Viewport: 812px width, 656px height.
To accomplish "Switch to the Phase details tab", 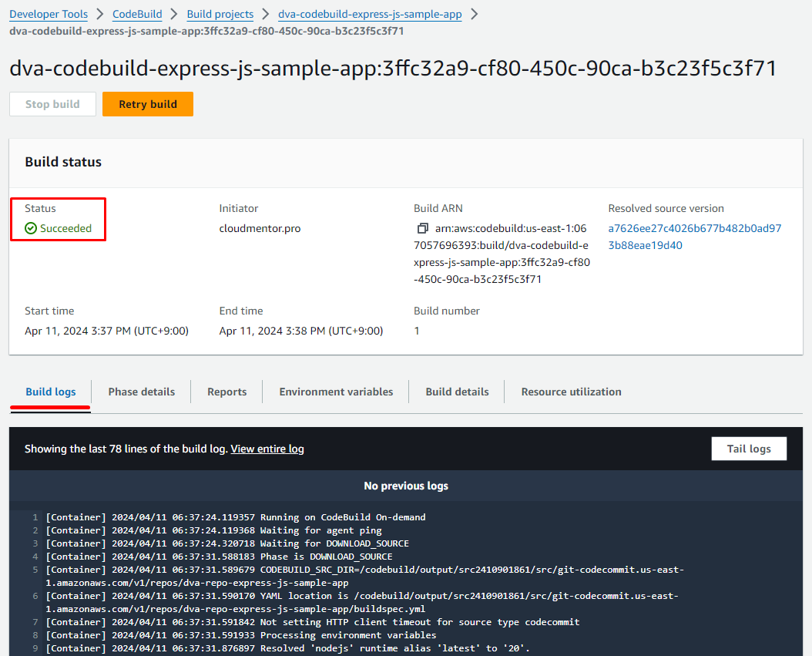I will (x=141, y=392).
